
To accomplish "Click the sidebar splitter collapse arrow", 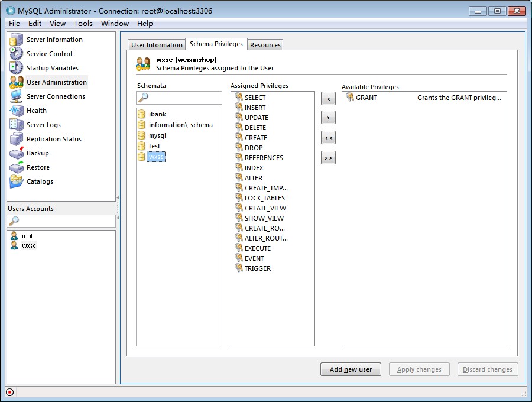I will (x=118, y=197).
